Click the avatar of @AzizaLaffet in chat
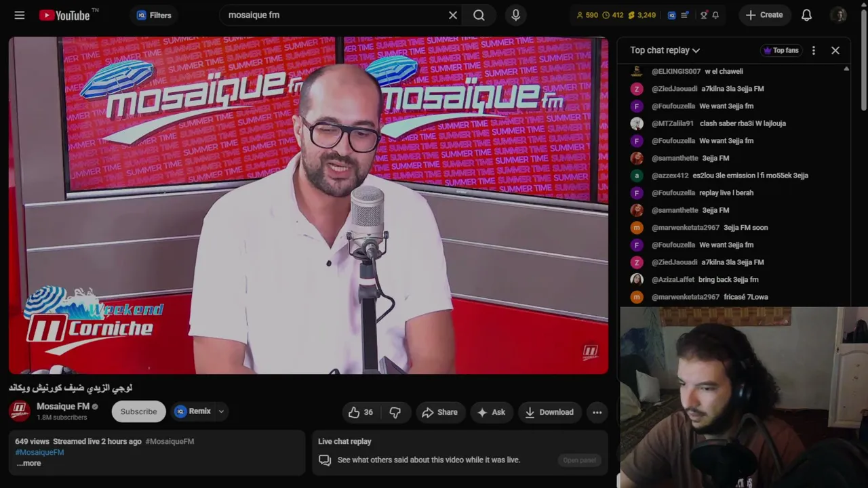868x488 pixels. pyautogui.click(x=637, y=279)
